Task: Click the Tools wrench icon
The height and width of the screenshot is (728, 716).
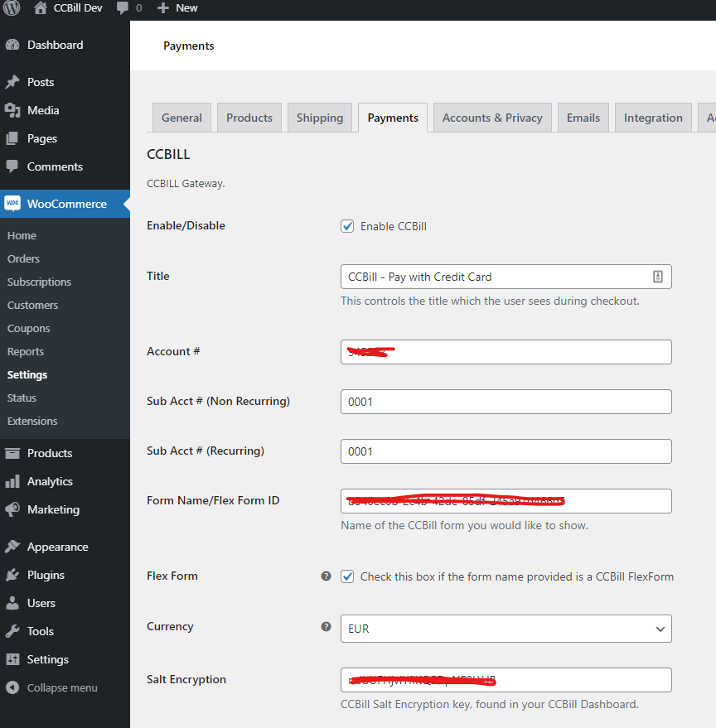Action: click(12, 631)
